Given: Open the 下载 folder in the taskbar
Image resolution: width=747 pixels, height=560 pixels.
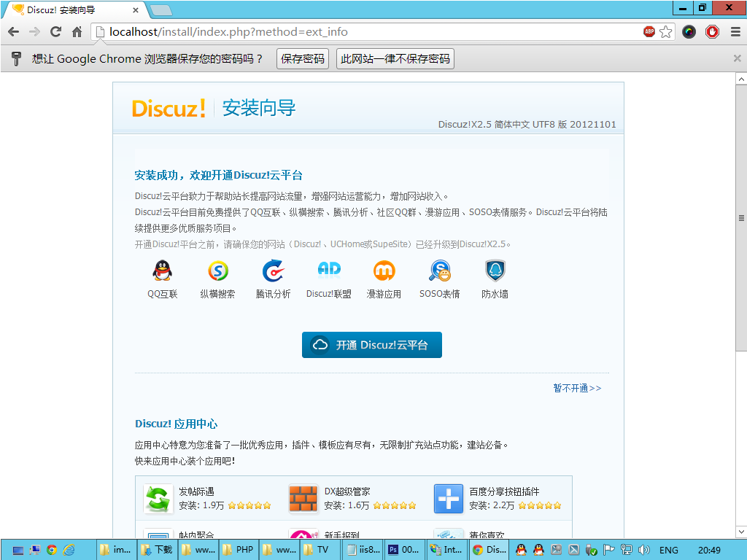Looking at the screenshot, I should (158, 550).
